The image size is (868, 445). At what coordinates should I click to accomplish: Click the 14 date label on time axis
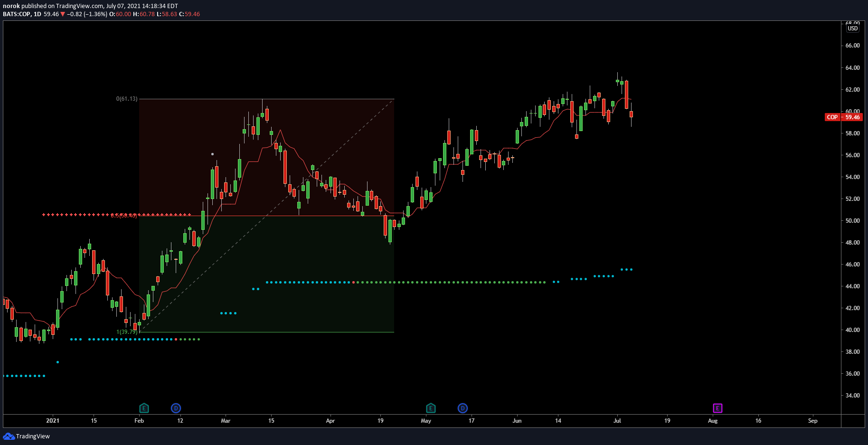point(558,421)
